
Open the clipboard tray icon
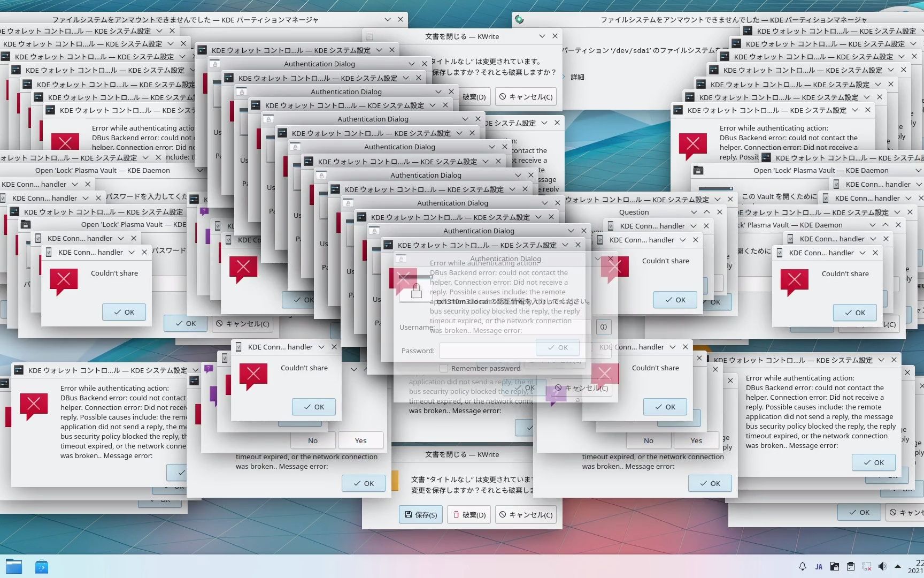coord(850,566)
